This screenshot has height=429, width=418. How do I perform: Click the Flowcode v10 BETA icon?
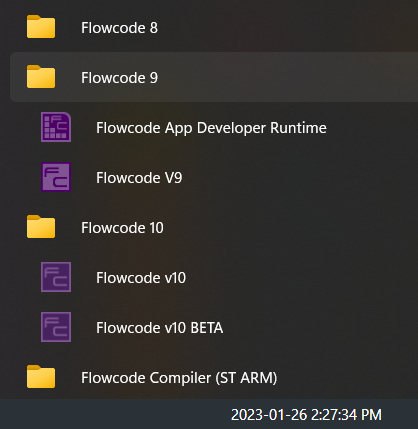click(56, 327)
